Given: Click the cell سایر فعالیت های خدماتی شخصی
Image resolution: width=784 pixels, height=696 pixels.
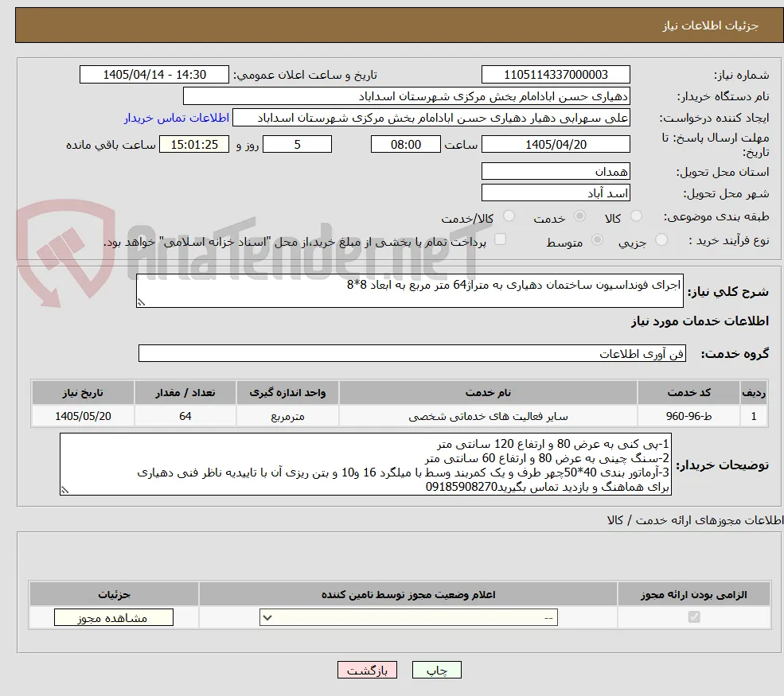Looking at the screenshot, I should pos(488,416).
